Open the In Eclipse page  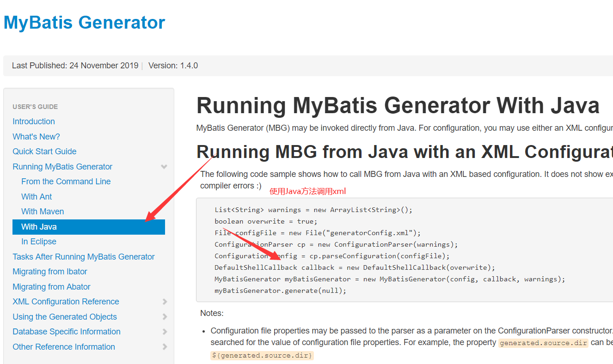coord(39,242)
